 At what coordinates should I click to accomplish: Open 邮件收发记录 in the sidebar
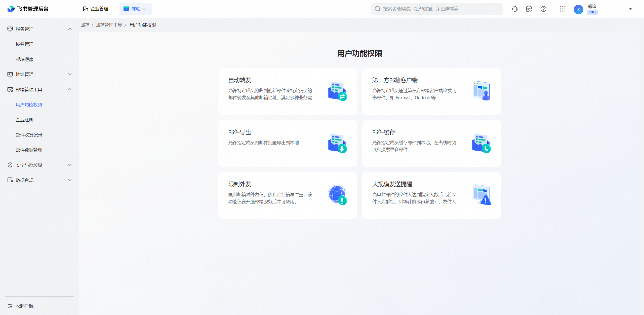coord(29,135)
